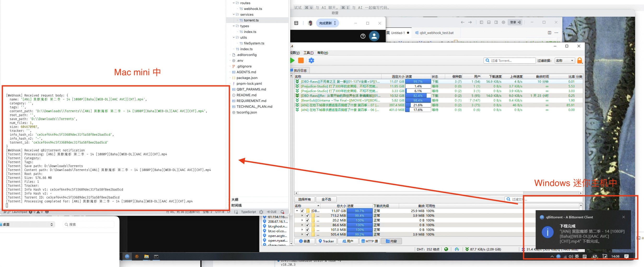Viewport: 644px width, 267px height.
Task: Uncheck the top-level [DB... folder checkbox
Action: 302,211
